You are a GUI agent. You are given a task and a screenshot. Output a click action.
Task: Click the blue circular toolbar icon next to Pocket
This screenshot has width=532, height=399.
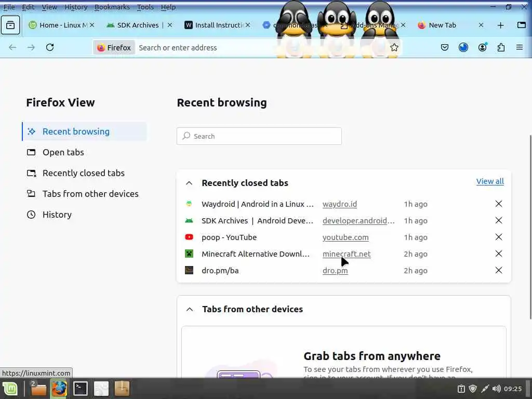coord(463,47)
